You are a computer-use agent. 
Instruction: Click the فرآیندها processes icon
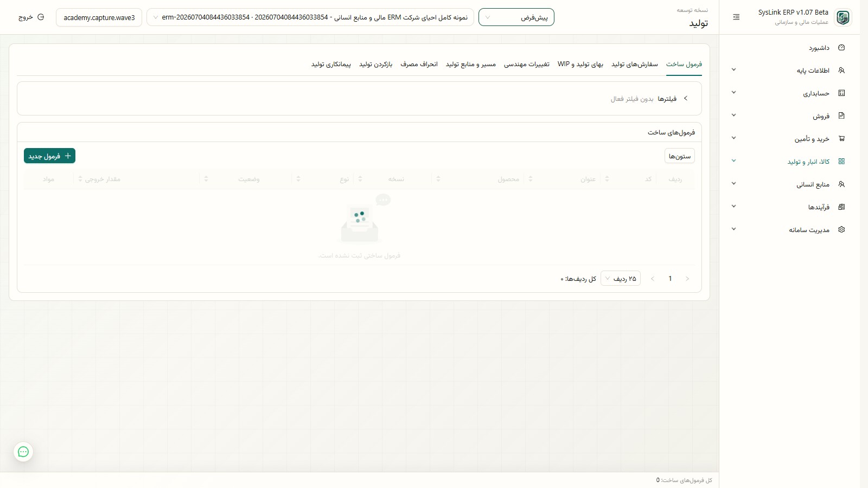pyautogui.click(x=841, y=207)
